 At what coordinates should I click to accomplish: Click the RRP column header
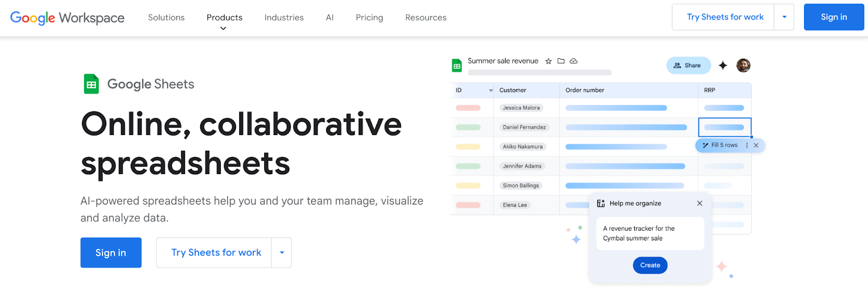click(710, 90)
